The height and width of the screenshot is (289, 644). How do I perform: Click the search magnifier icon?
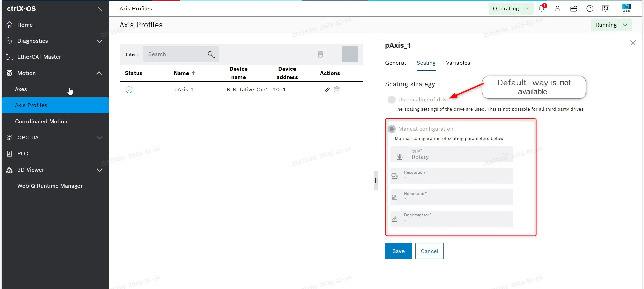211,54
